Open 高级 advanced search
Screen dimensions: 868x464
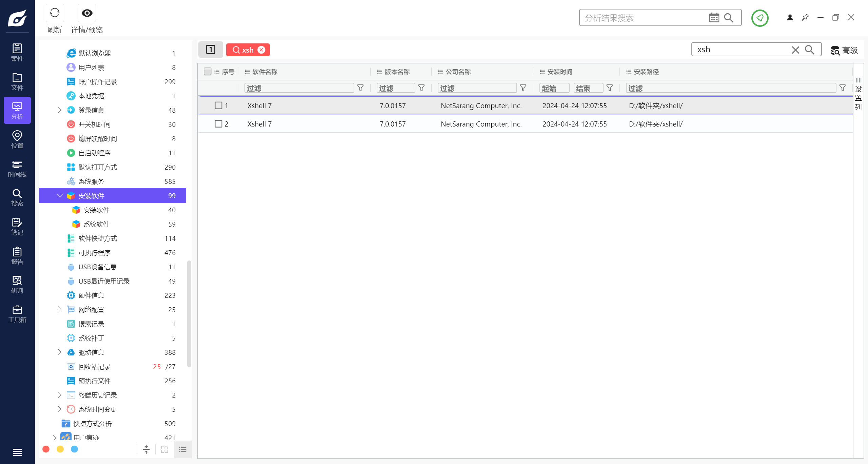coord(844,50)
